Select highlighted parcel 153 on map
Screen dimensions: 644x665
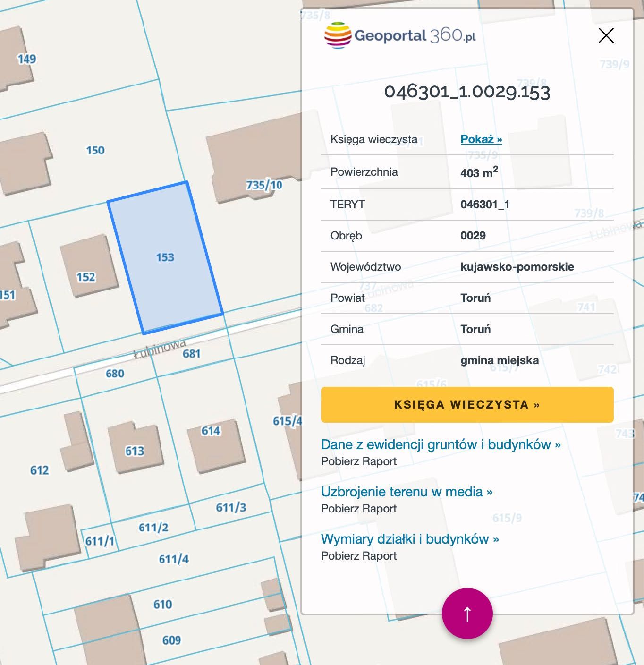click(165, 257)
